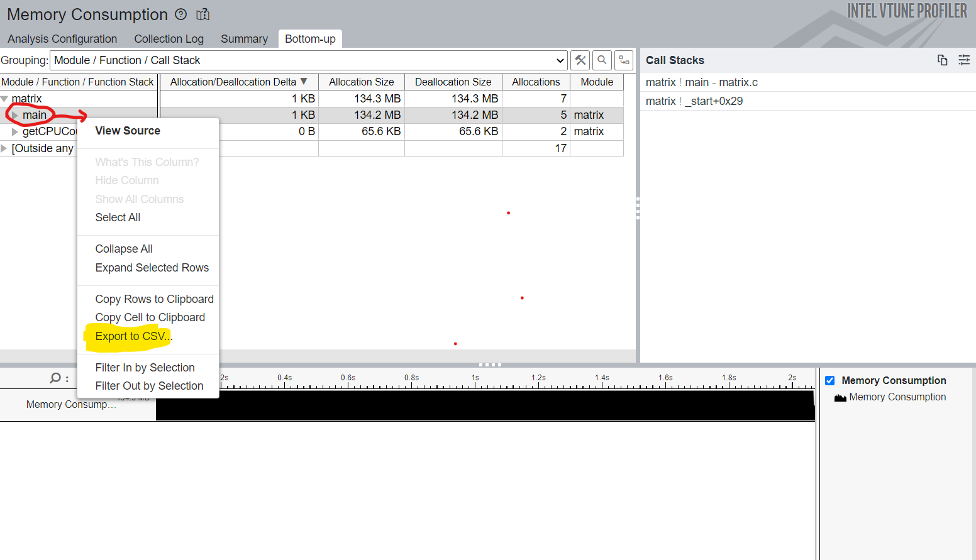Choose Export to CSV from the context menu
The width and height of the screenshot is (976, 560).
click(x=133, y=336)
